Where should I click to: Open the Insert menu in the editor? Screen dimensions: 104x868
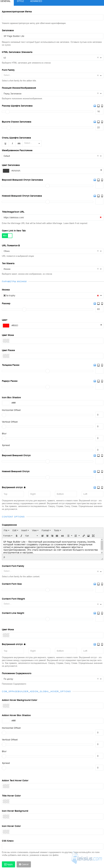[25, 530]
